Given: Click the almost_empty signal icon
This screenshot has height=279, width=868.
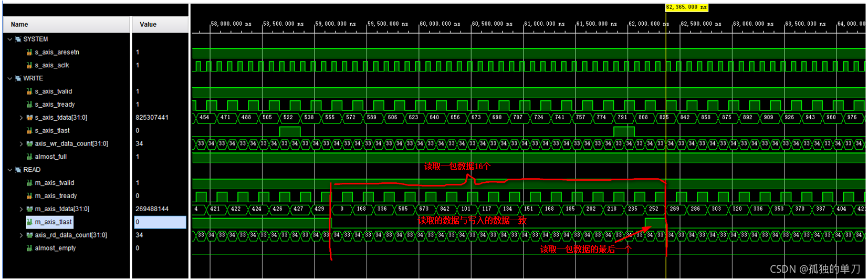Looking at the screenshot, I should [x=29, y=248].
